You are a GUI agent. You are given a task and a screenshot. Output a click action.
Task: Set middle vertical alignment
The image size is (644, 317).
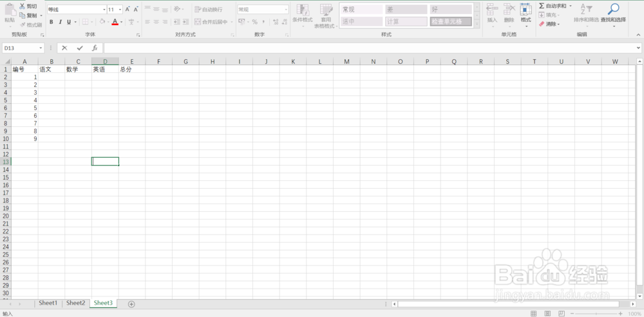[156, 9]
